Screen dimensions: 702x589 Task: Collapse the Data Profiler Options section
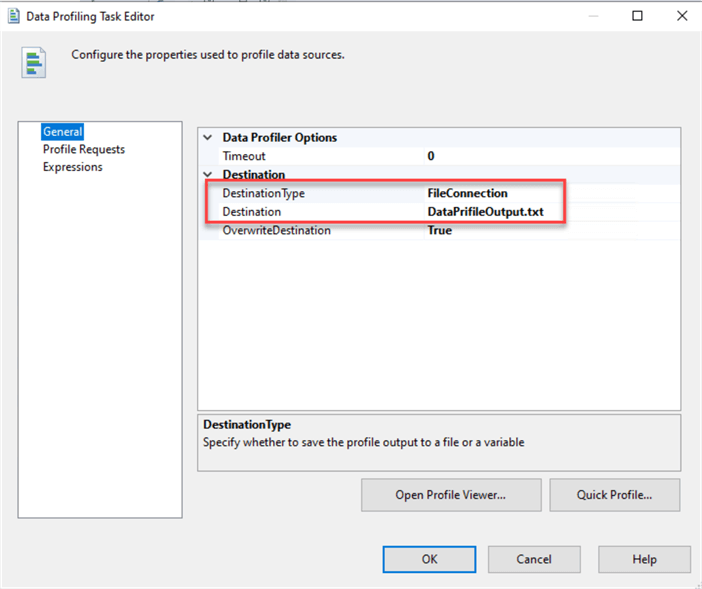point(208,138)
